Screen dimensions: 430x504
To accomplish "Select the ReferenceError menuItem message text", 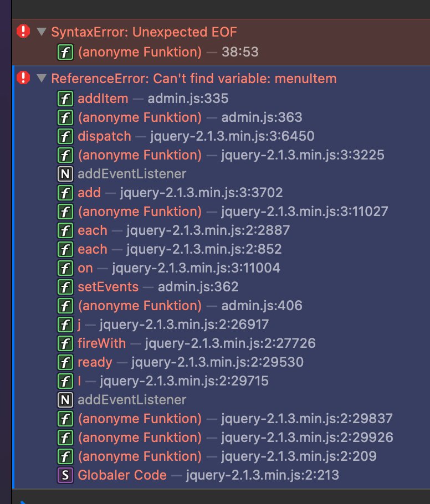I will pyautogui.click(x=193, y=79).
